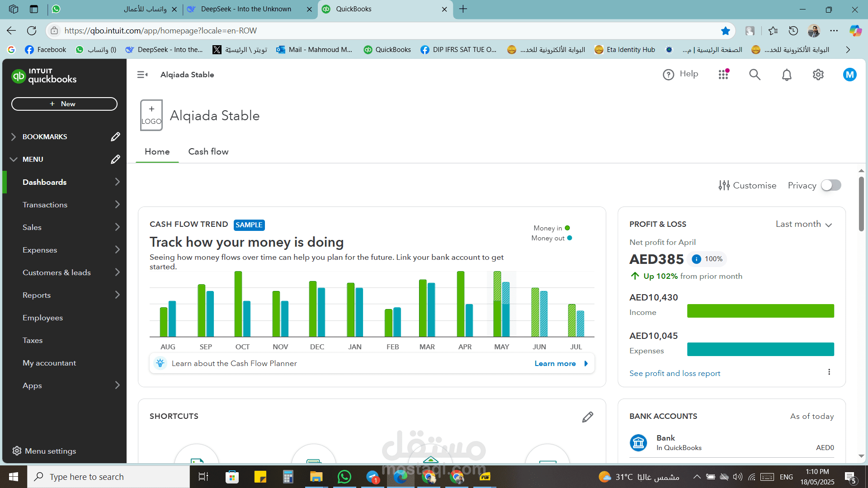The height and width of the screenshot is (488, 868).
Task: Click Menu settings at sidebar bottom
Action: pos(44,451)
